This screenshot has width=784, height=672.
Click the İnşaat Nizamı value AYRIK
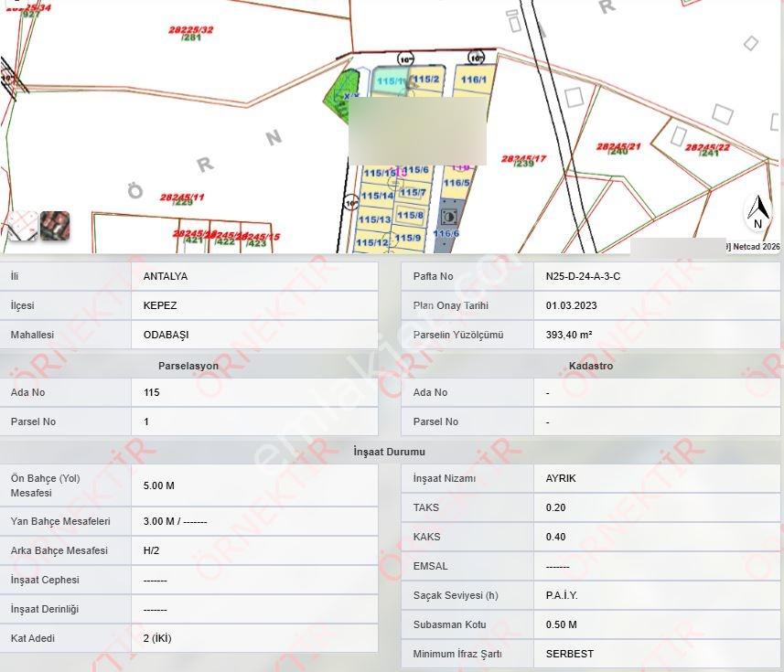561,478
